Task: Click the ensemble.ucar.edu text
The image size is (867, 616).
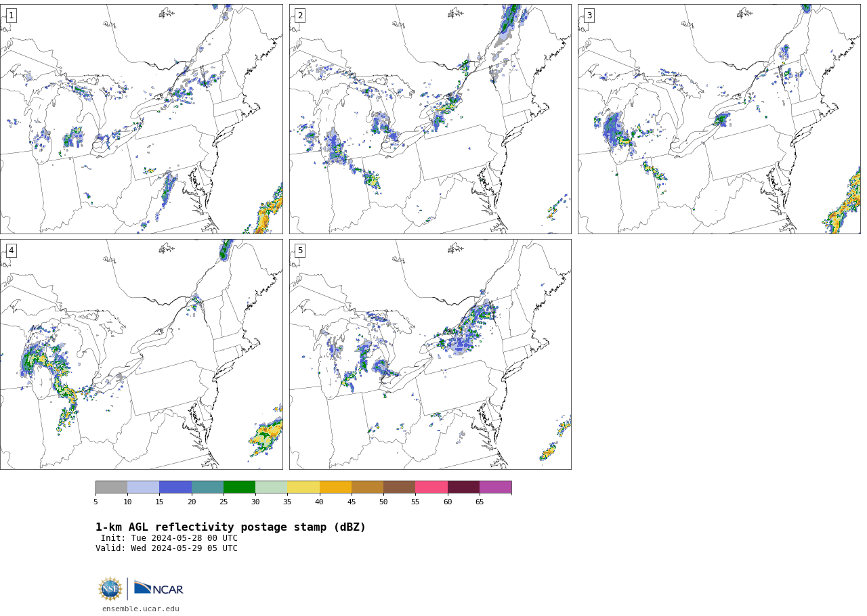Action: 141,609
